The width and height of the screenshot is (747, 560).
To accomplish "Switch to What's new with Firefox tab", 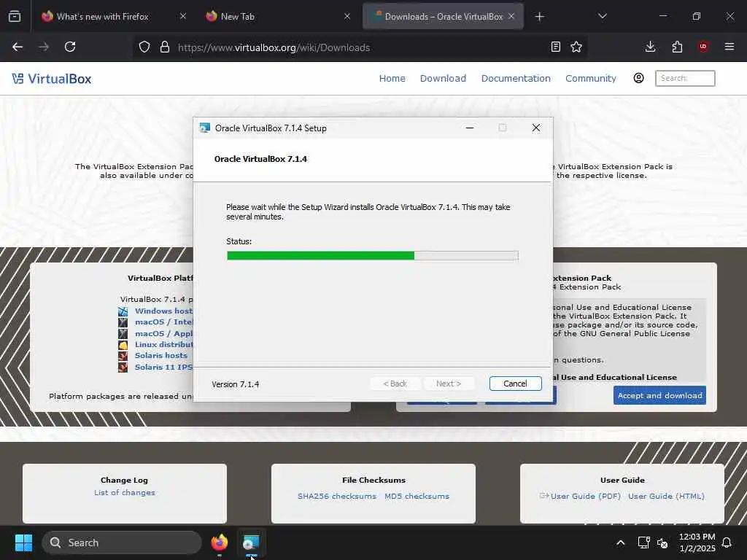I will [x=102, y=17].
